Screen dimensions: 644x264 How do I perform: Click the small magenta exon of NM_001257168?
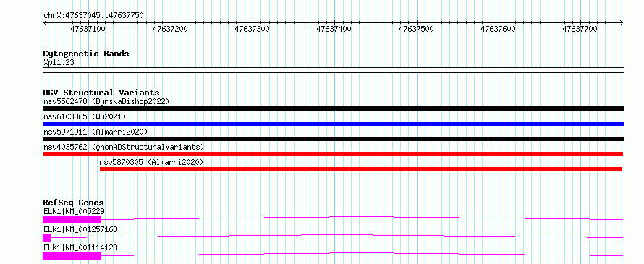point(47,238)
